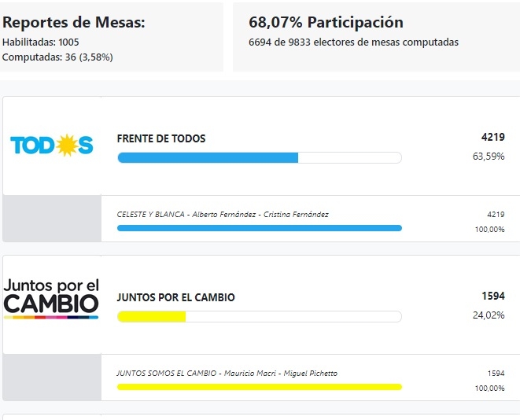Open the Celeste y Blanca candidate list row
520x420 pixels.
pos(223,215)
